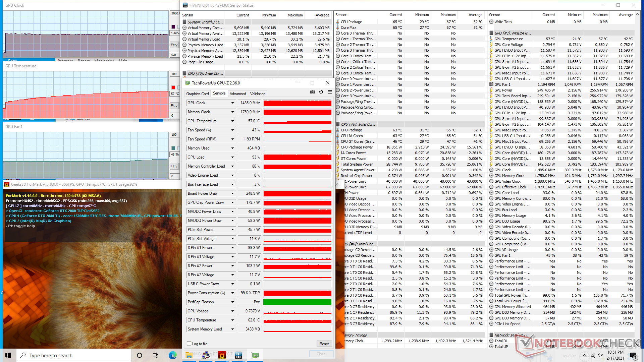Click the GPU-Z graphics card taskbar icon
Image resolution: width=644 pixels, height=362 pixels.
coord(255,355)
